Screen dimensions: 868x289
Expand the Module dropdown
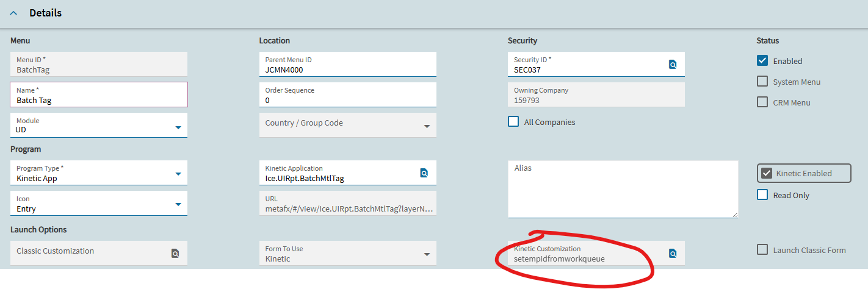(178, 127)
